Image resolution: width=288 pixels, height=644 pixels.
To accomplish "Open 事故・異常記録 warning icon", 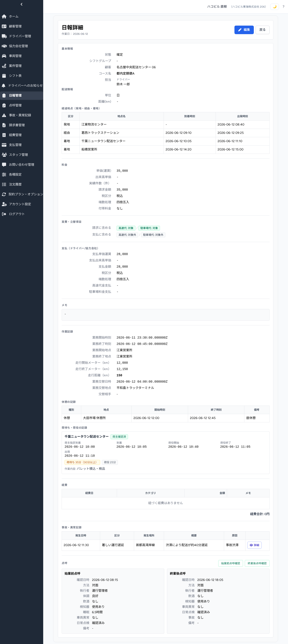I will tap(4, 115).
